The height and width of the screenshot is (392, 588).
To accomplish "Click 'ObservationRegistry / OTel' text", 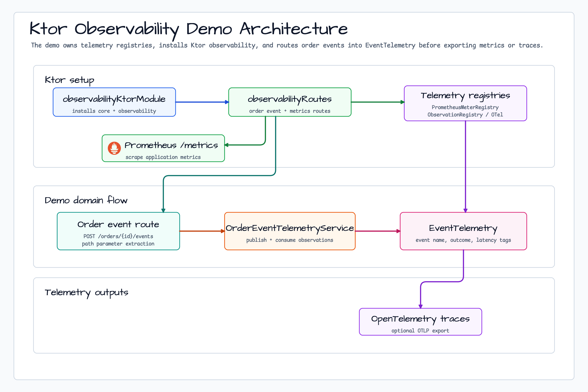I will [x=465, y=115].
